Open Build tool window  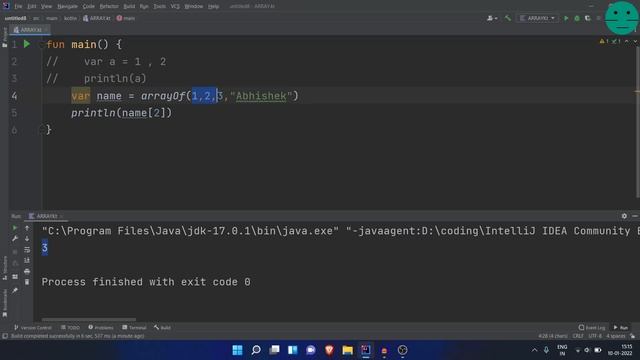[162, 327]
